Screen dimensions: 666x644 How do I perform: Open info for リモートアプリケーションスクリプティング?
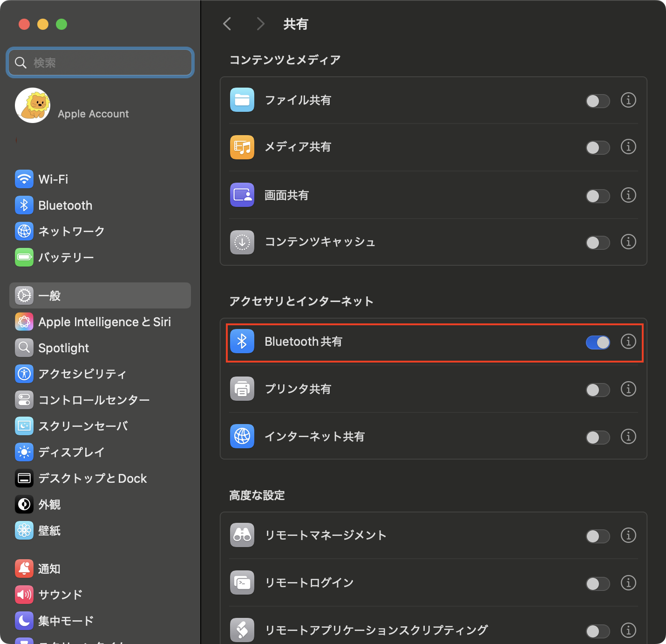point(628,630)
